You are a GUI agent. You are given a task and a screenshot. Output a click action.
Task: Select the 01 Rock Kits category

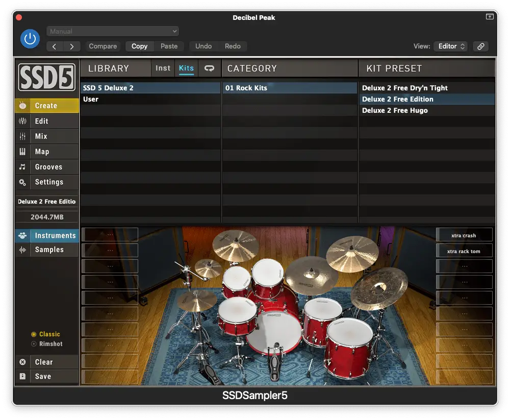pyautogui.click(x=290, y=88)
